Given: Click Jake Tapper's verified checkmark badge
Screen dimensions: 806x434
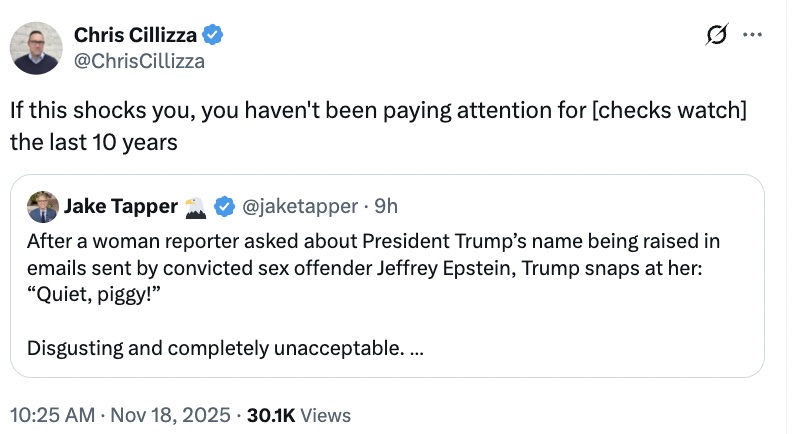Looking at the screenshot, I should 225,207.
